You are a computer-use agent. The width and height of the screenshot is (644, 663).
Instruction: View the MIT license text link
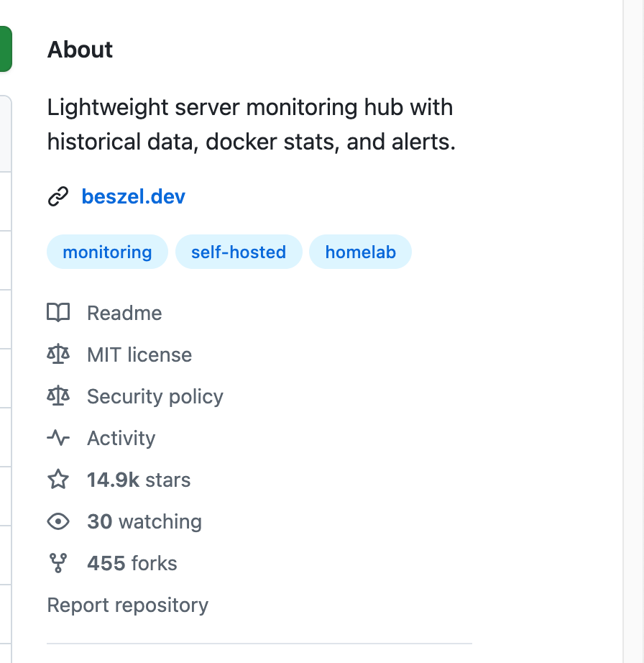pos(139,355)
